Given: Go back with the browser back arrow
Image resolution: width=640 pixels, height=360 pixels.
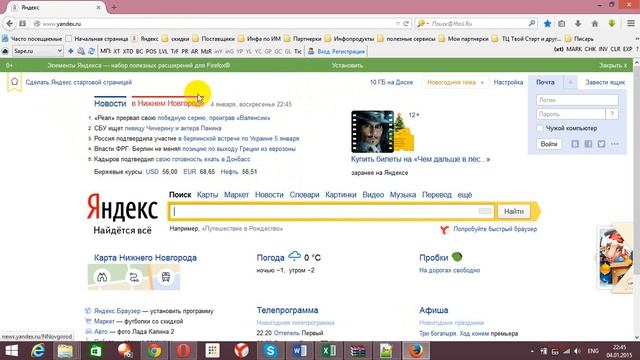Looking at the screenshot, I should 10,24.
